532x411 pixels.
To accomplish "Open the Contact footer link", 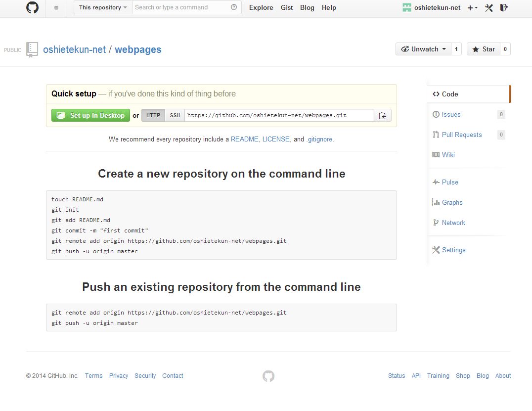I will click(173, 376).
